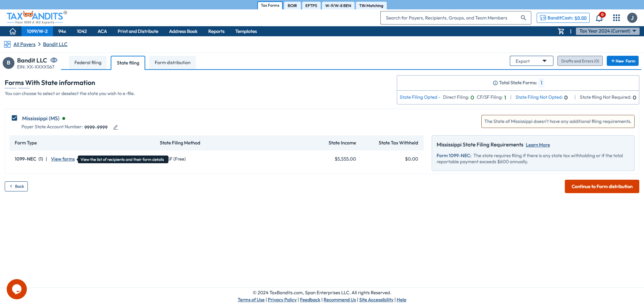The width and height of the screenshot is (644, 306).
Task: Open the Recommend Us link
Action: (x=340, y=300)
